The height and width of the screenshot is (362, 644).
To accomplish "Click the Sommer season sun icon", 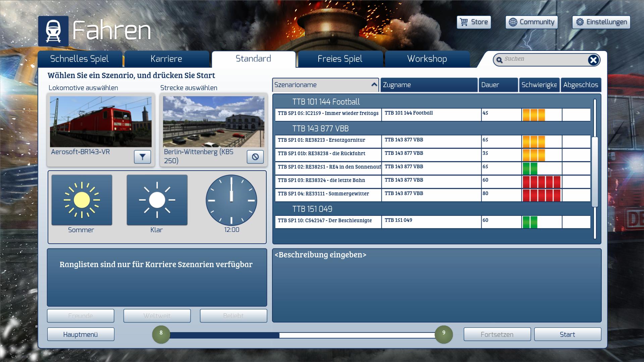I will 82,200.
